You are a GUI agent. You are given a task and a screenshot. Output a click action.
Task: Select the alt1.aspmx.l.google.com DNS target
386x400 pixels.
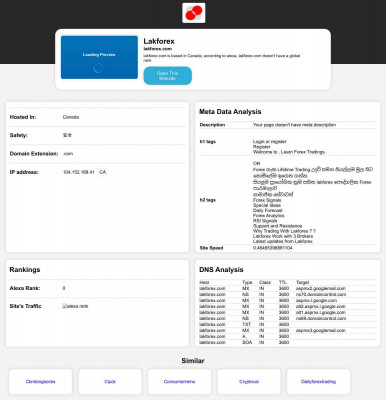coord(321,312)
